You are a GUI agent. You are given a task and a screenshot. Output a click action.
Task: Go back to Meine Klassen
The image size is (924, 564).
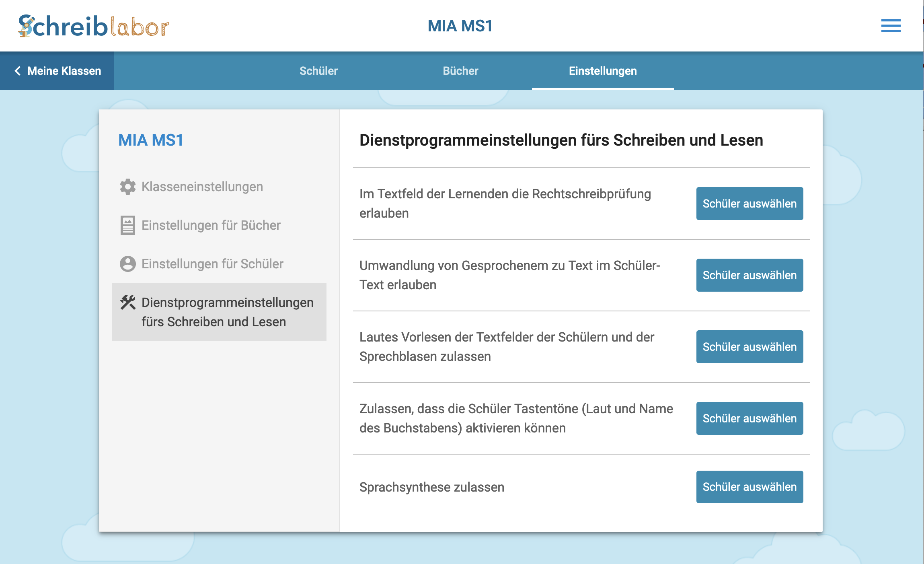point(64,71)
